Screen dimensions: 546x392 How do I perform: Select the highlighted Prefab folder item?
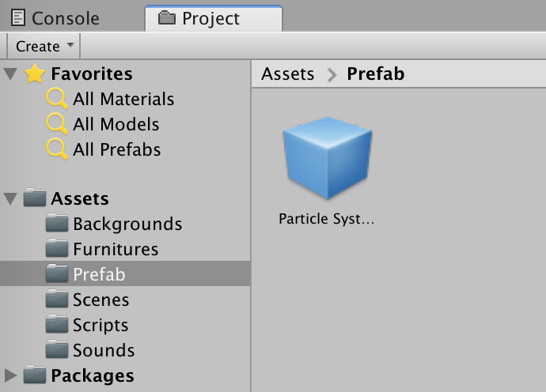(125, 274)
